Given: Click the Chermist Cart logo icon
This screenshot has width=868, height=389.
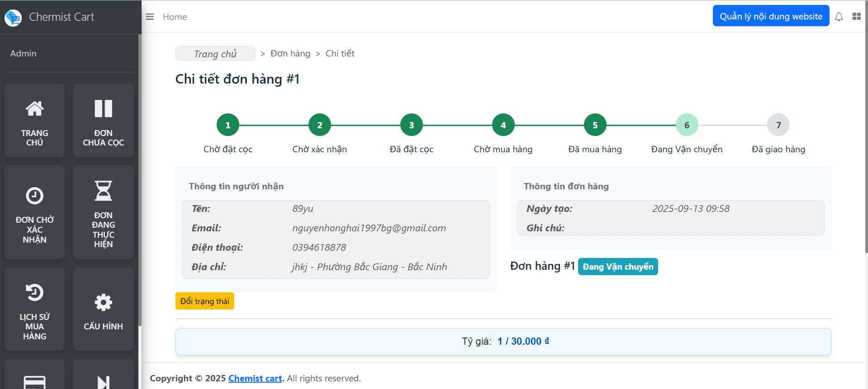Looking at the screenshot, I should tap(13, 18).
